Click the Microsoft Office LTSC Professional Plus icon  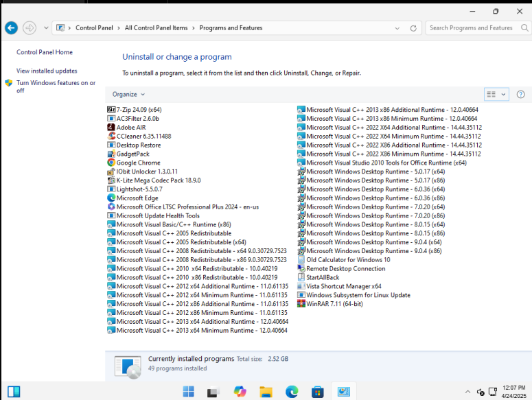(x=111, y=207)
